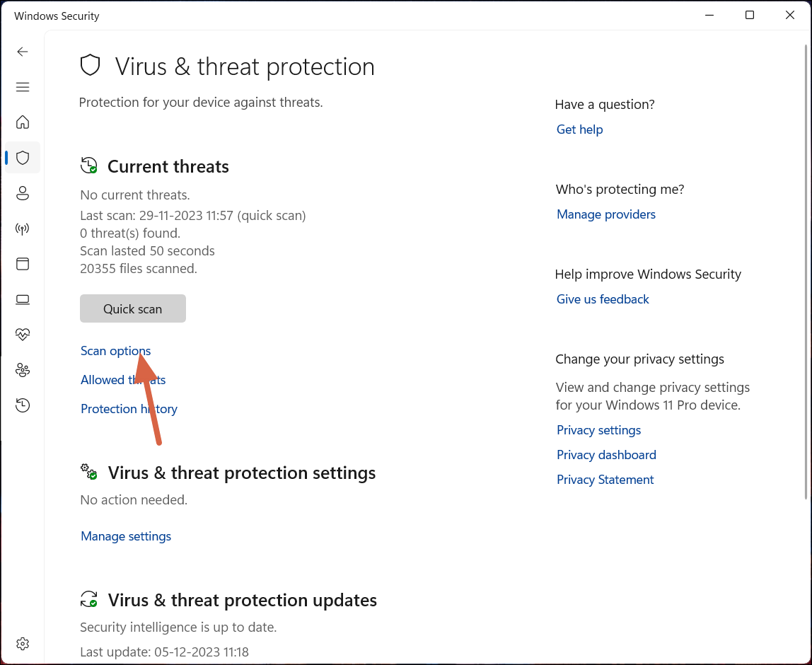
Task: Open App & browser control
Action: point(22,264)
